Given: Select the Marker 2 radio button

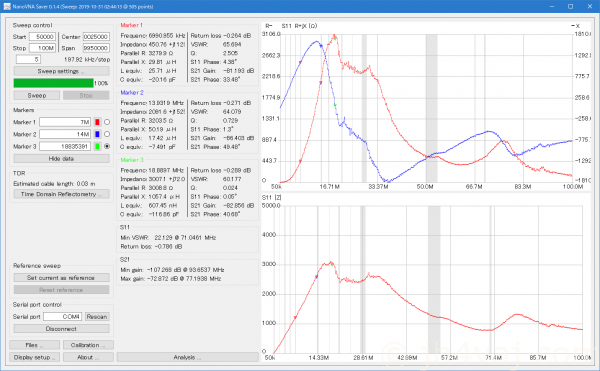Looking at the screenshot, I should coord(107,134).
